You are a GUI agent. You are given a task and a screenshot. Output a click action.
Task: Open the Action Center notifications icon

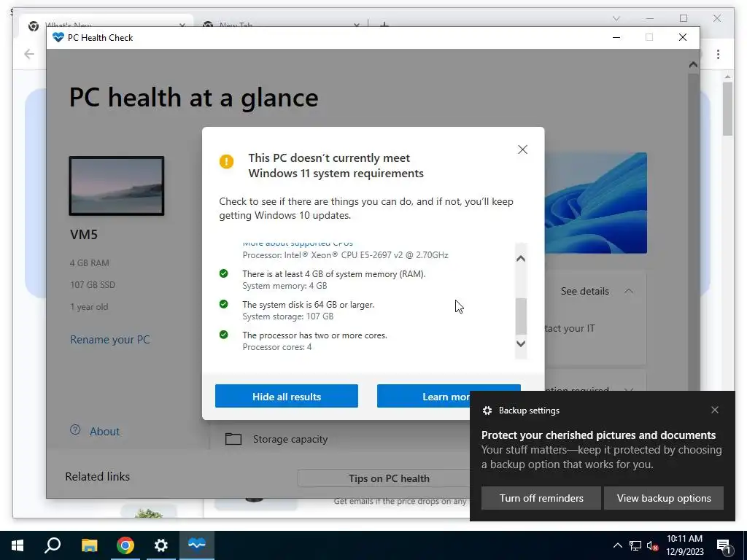tap(724, 546)
